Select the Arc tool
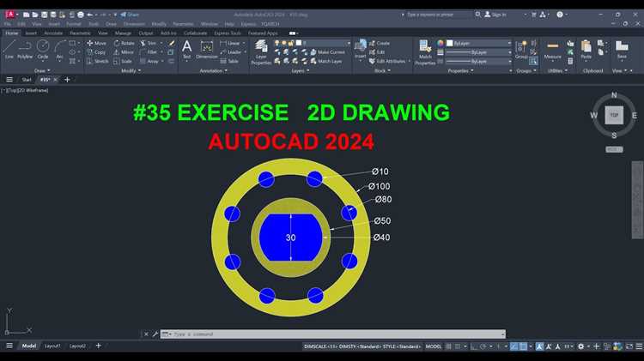The width and height of the screenshot is (644, 361). click(60, 49)
